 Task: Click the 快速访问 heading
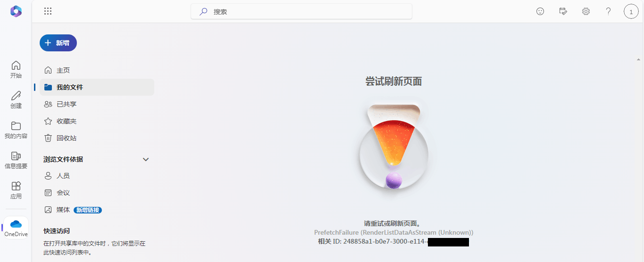pos(57,231)
